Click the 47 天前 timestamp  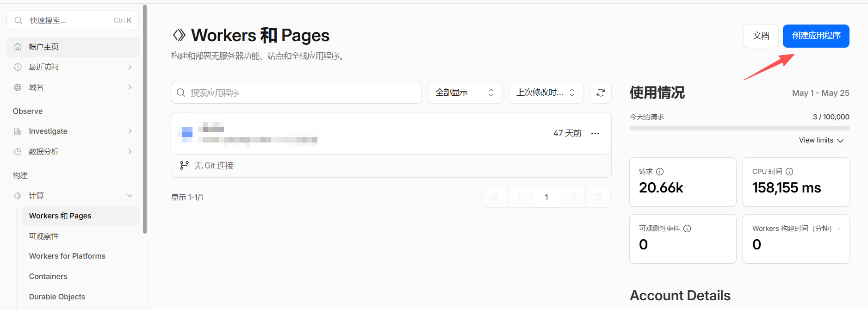coord(567,134)
